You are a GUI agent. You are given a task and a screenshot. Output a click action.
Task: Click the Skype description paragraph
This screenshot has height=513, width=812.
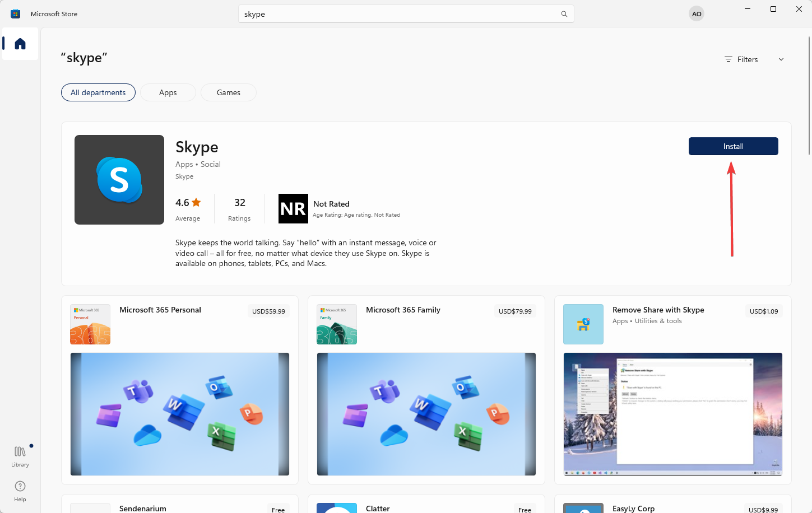[x=306, y=253]
